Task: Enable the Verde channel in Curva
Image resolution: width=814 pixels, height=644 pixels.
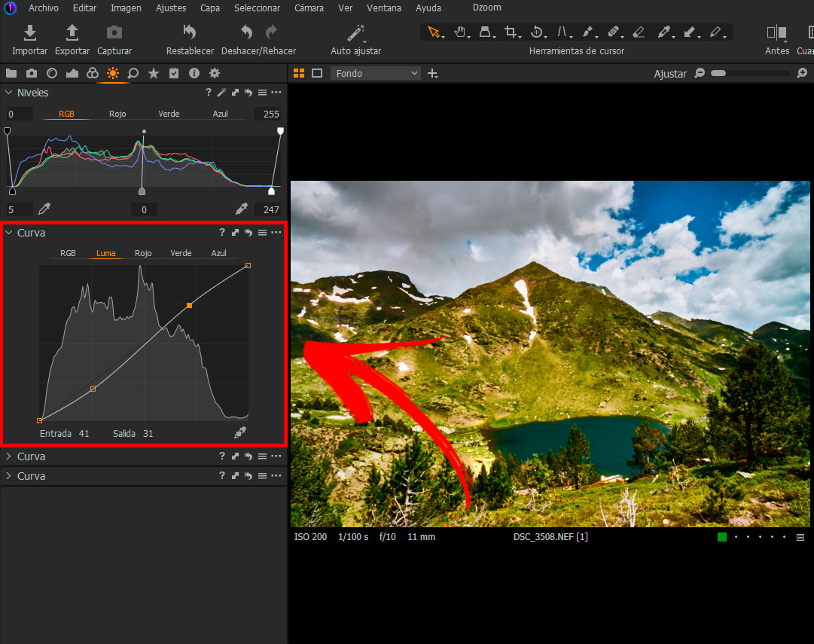Action: (180, 253)
